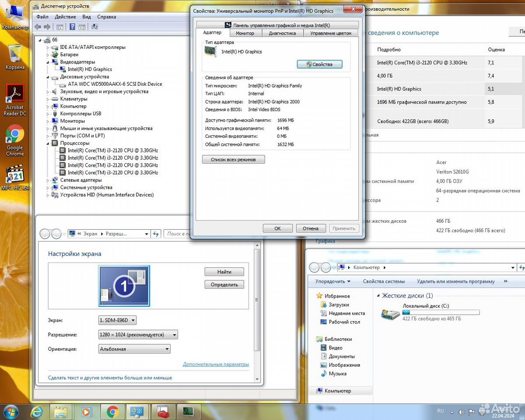Expand the Мониторы node

pos(48,121)
